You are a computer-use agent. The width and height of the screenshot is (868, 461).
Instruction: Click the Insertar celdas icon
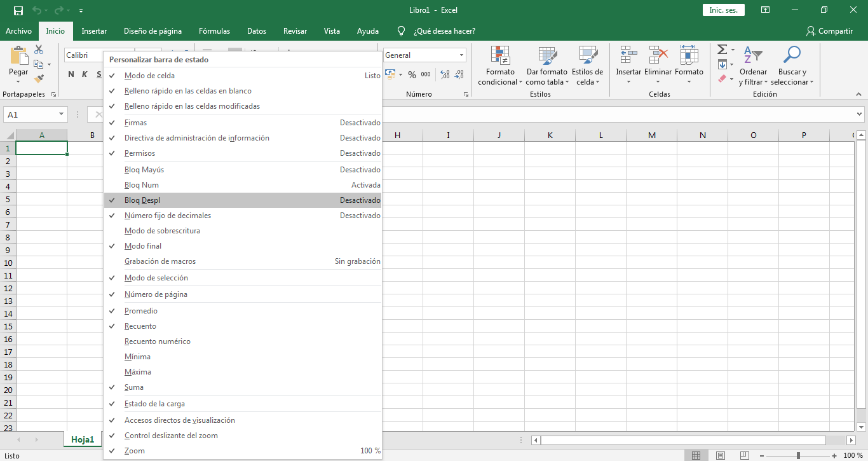628,56
